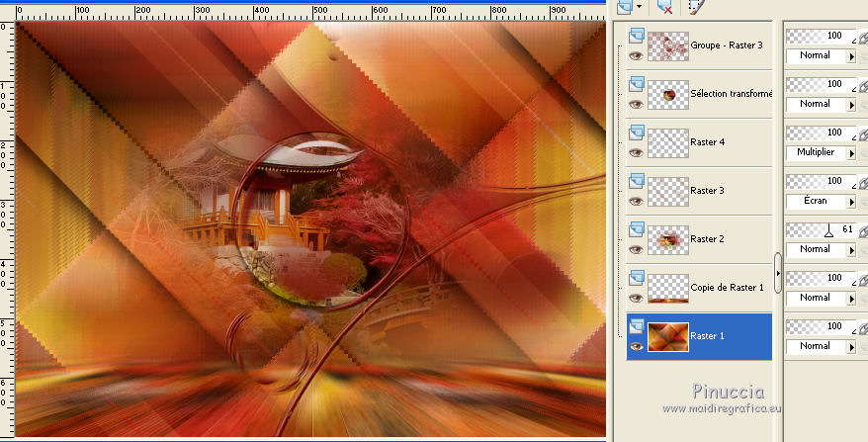
Task: Toggle the link icon of Raster 2 layer
Action: point(863,231)
